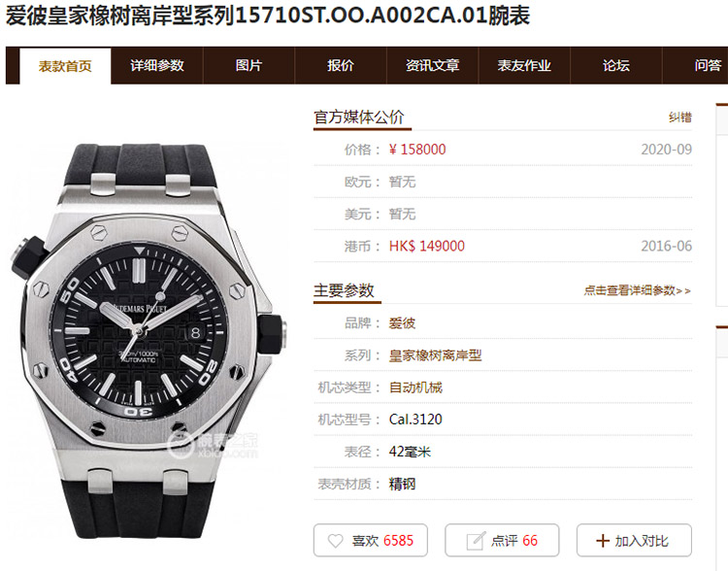Switch to the 详细参数 tab
The image size is (728, 571).
coord(157,65)
